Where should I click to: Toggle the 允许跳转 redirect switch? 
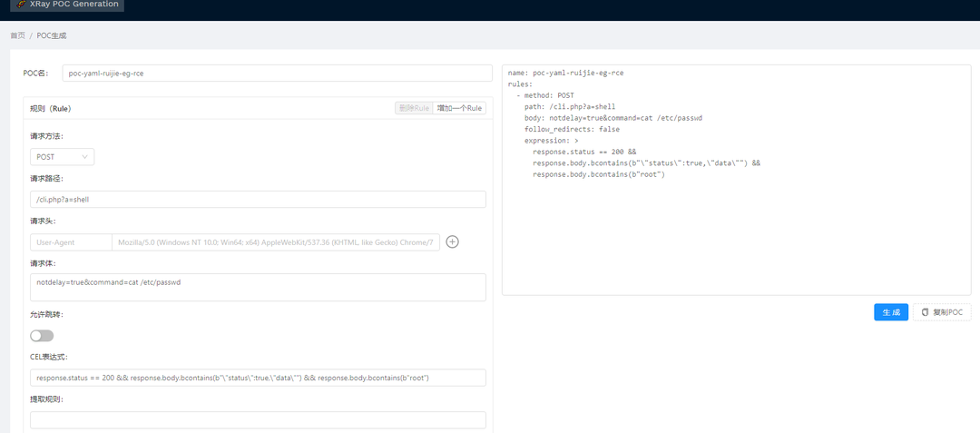pos(42,336)
